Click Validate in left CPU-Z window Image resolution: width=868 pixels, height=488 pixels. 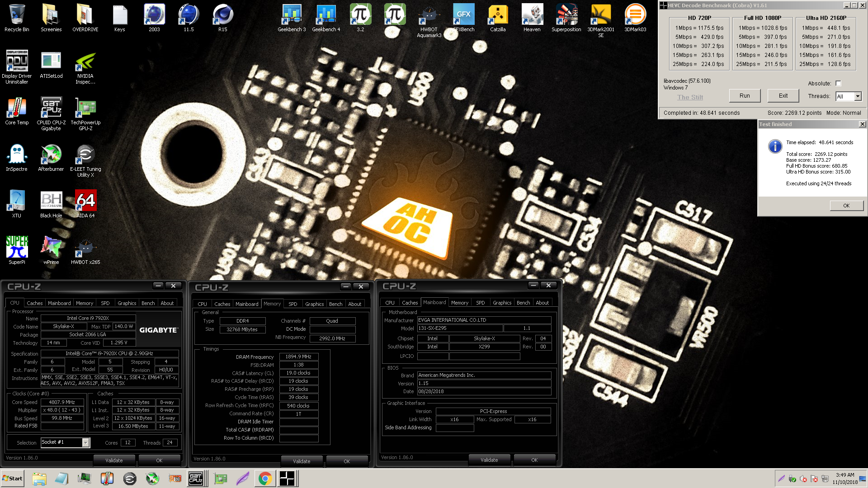[x=114, y=460]
